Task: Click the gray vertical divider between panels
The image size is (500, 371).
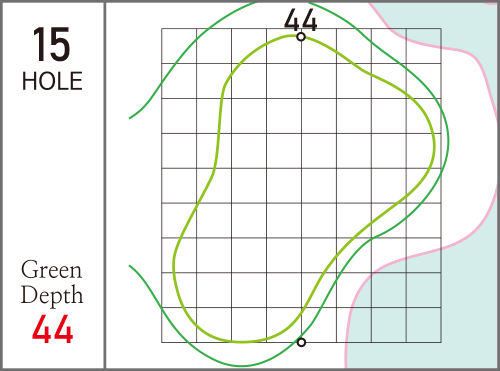Action: click(105, 185)
